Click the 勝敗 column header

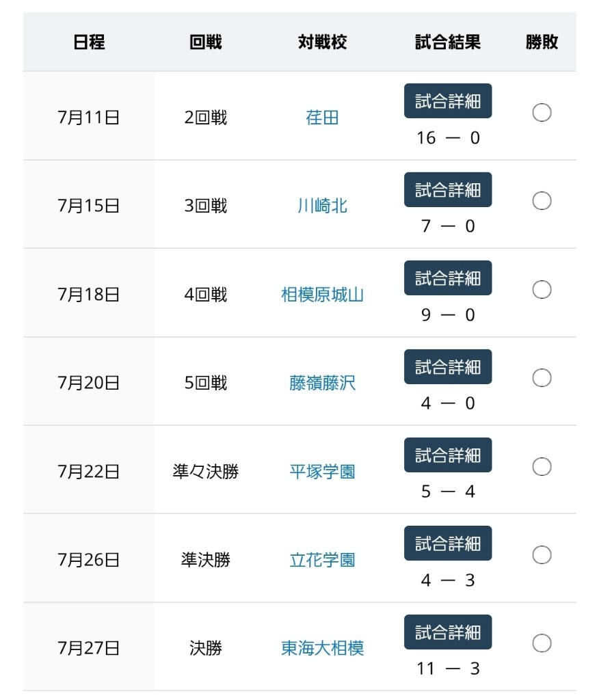pyautogui.click(x=542, y=42)
